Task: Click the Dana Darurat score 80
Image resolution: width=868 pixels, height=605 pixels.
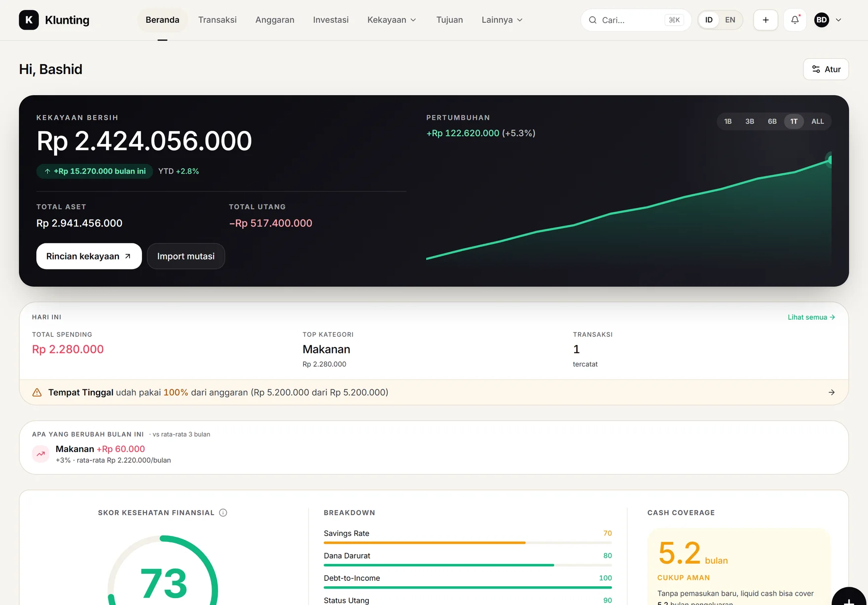Action: (607, 556)
